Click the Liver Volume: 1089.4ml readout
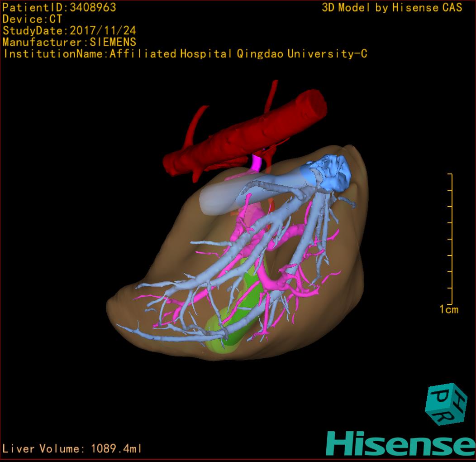Viewport: 476px width, 462px height. (72, 448)
